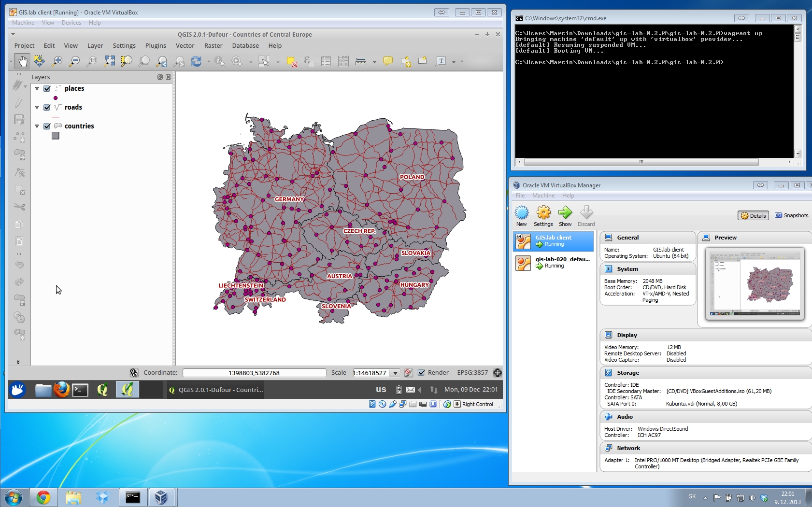Click the QGIS taskbar window button in VM
812x507 pixels.
215,390
